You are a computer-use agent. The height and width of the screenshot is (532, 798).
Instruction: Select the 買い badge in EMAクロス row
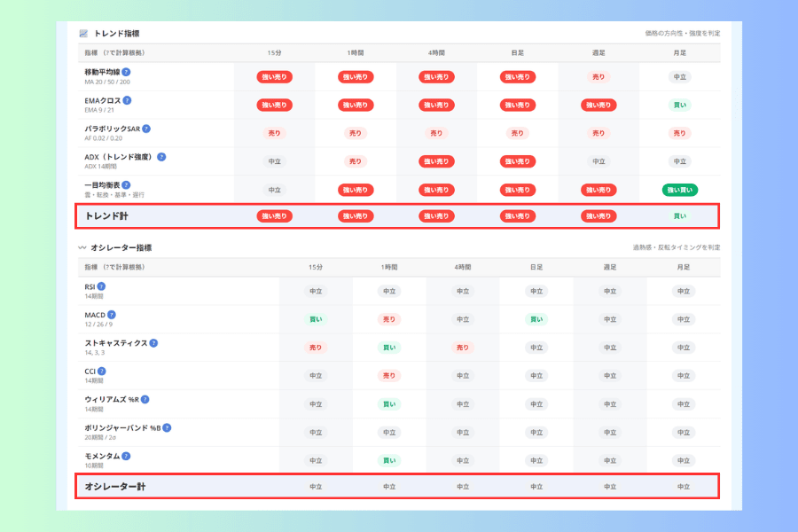pyautogui.click(x=680, y=106)
